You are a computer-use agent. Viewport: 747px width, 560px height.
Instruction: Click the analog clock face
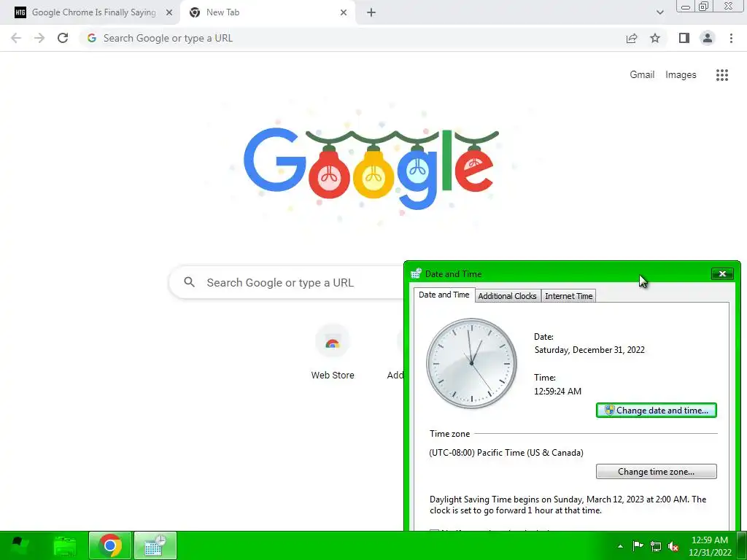click(x=472, y=363)
